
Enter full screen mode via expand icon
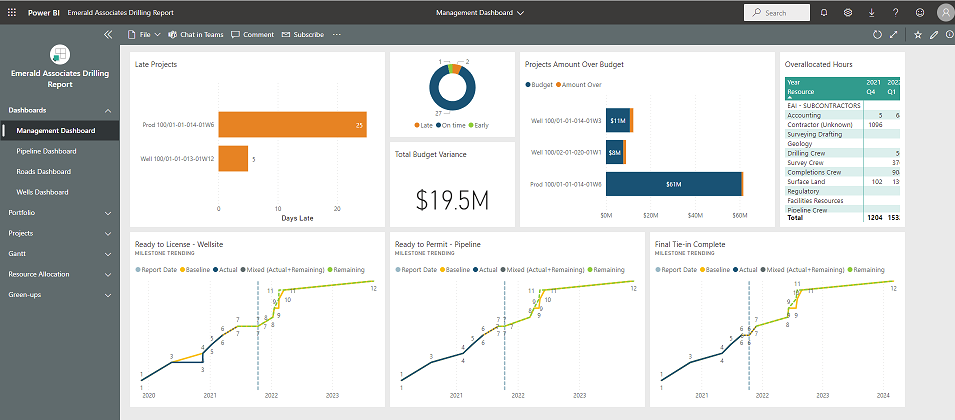893,34
